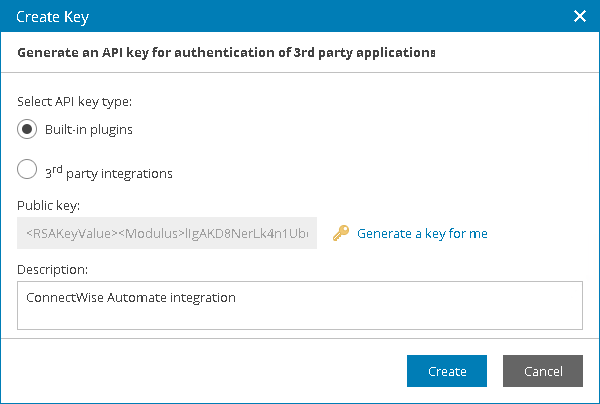Click the "Description:" label
Viewport: 600px width, 404px height.
tap(52, 269)
